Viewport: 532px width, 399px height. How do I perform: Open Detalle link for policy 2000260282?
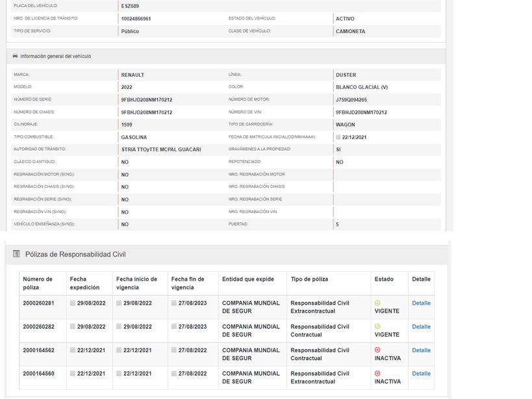point(421,327)
